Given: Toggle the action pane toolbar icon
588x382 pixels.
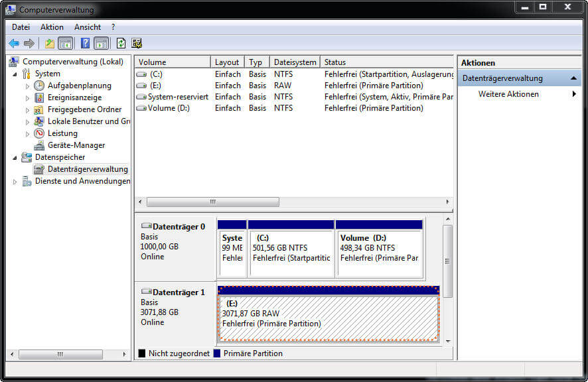Looking at the screenshot, I should [101, 43].
